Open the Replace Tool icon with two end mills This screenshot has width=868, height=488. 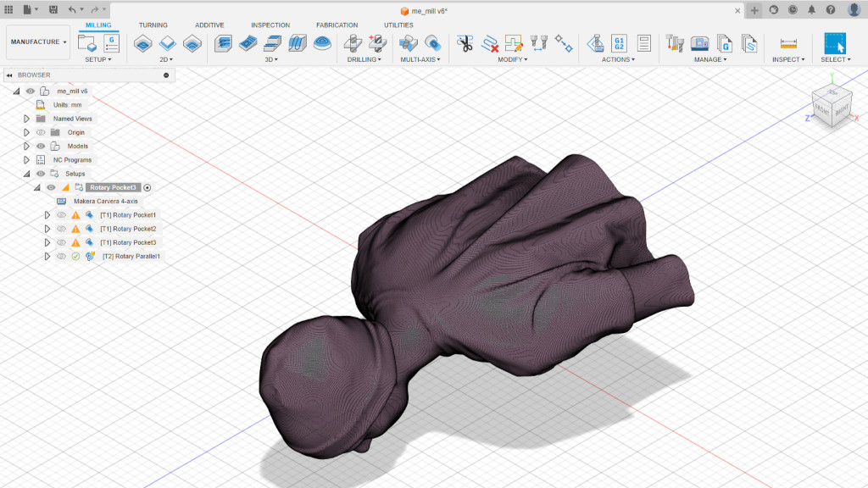click(538, 43)
